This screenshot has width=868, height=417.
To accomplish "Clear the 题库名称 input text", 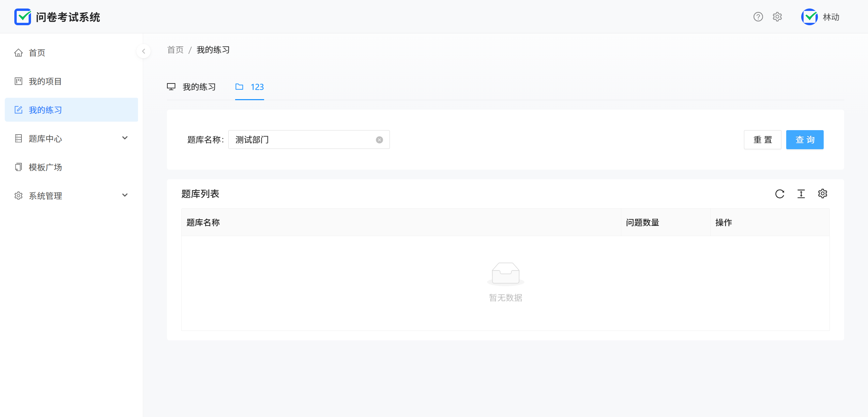I will 379,140.
